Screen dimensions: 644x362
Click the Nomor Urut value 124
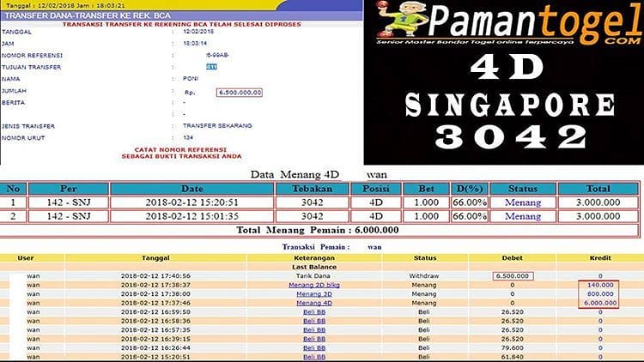coord(188,137)
